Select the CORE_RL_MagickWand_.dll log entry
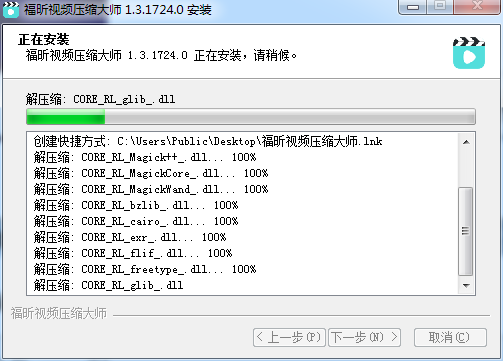 point(151,189)
